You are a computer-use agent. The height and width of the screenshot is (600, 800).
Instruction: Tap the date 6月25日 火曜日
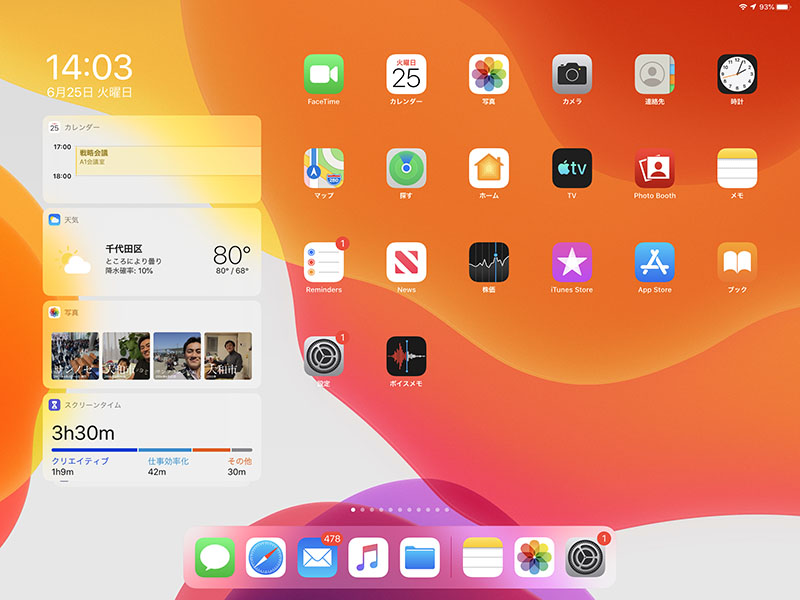[89, 92]
